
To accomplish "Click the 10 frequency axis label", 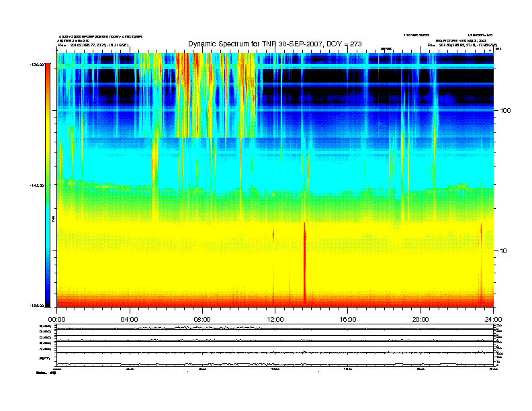I will (503, 251).
